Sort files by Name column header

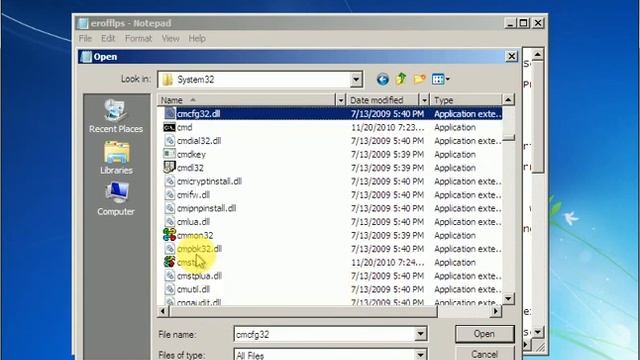click(x=247, y=100)
